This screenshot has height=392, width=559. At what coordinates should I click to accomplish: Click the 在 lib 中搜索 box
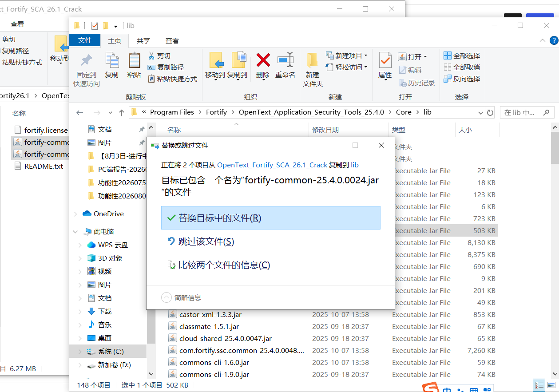(527, 113)
